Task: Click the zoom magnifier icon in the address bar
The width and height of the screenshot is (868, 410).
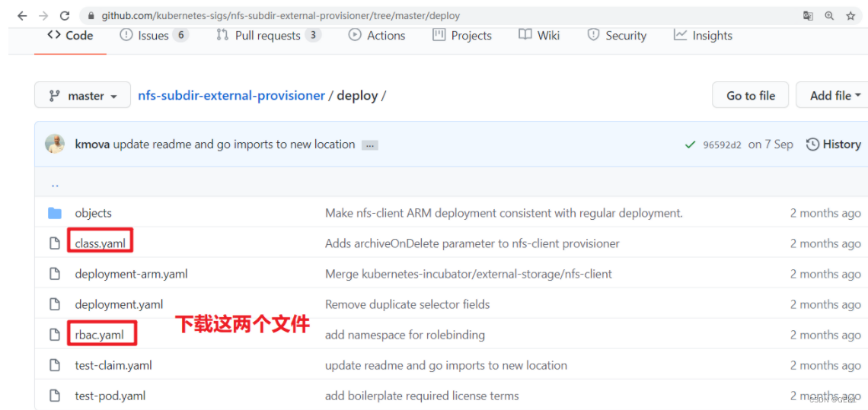Action: coord(829,16)
